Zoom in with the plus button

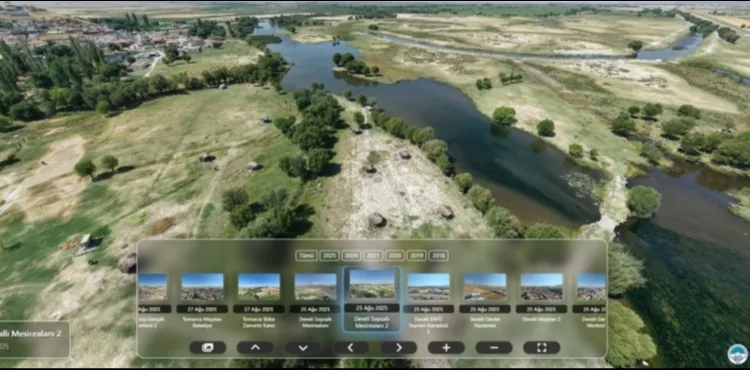click(446, 348)
